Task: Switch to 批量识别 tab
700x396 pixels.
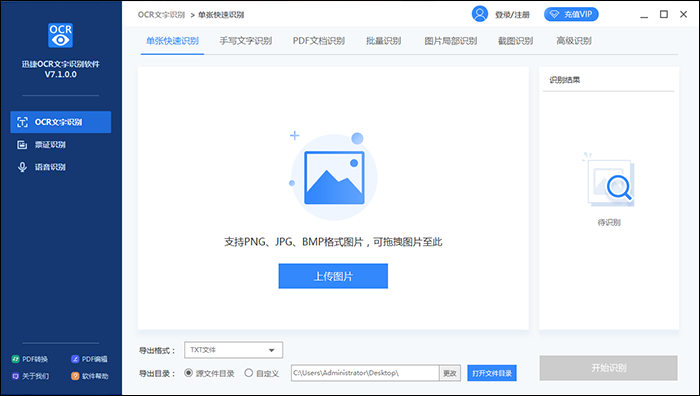Action: point(383,41)
